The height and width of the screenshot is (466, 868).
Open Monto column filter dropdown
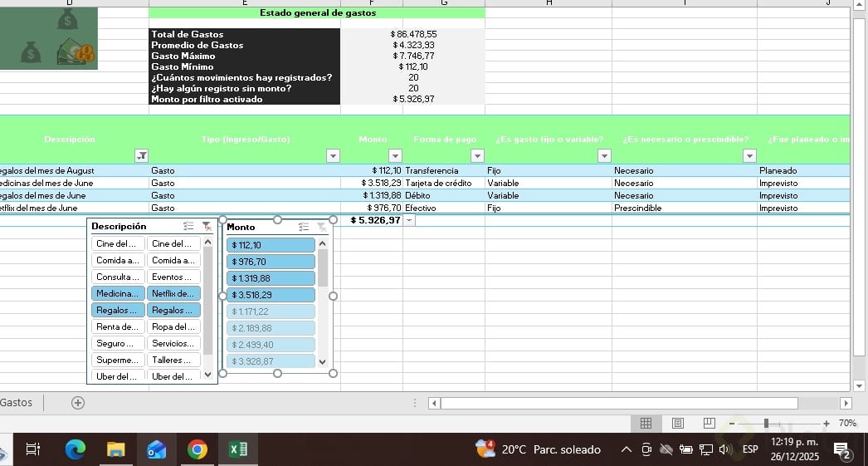395,155
